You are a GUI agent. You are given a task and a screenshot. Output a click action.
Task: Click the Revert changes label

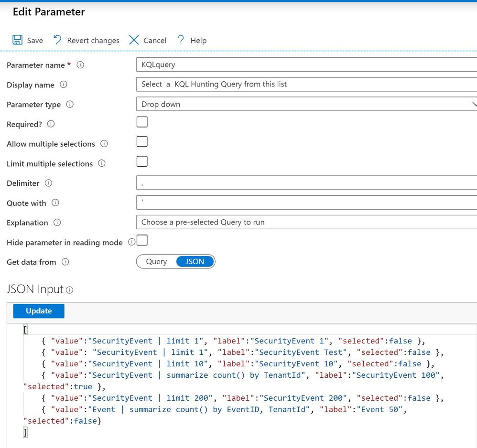[x=93, y=41]
